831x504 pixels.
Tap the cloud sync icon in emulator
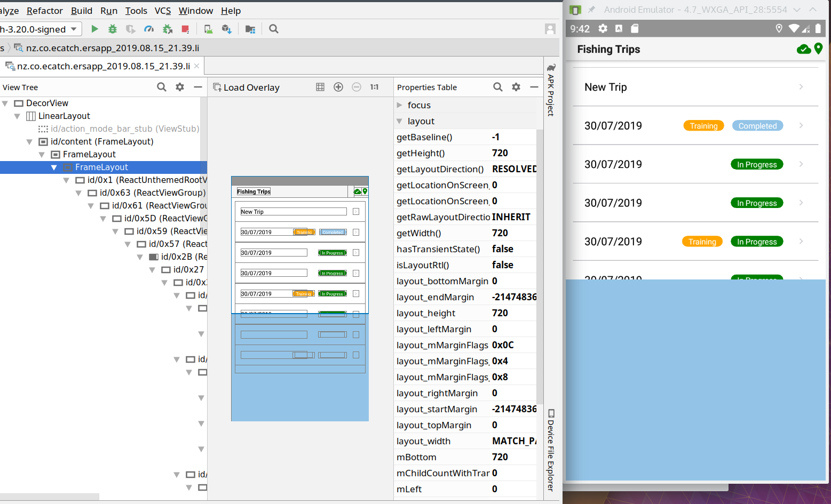coord(804,49)
